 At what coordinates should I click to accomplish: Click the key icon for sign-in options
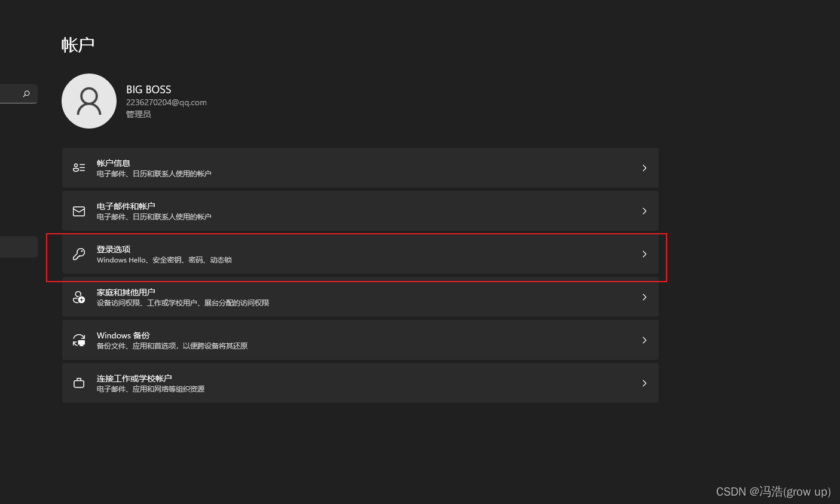pos(79,254)
